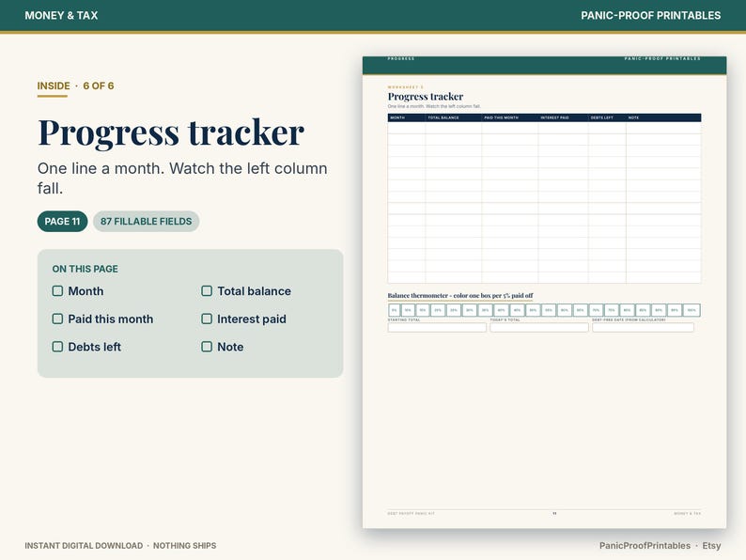
Task: Click the small Progress tracker title in preview
Action: tap(426, 97)
